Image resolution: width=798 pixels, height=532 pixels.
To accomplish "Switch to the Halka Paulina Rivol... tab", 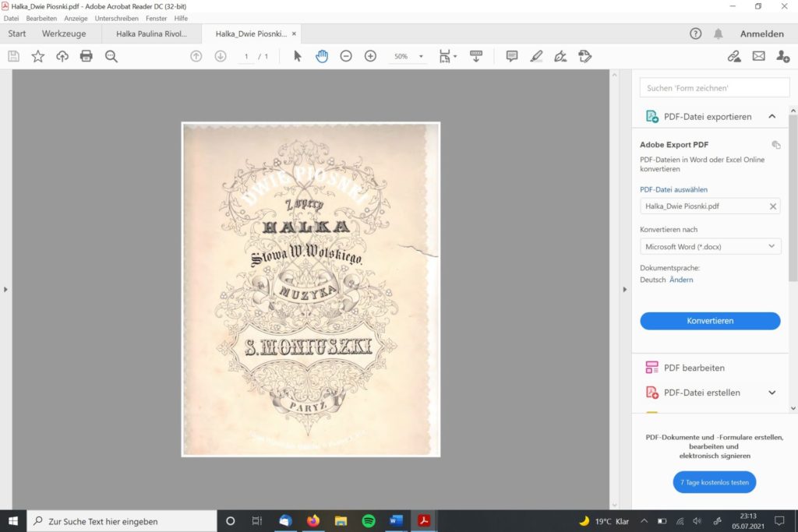I will click(151, 33).
